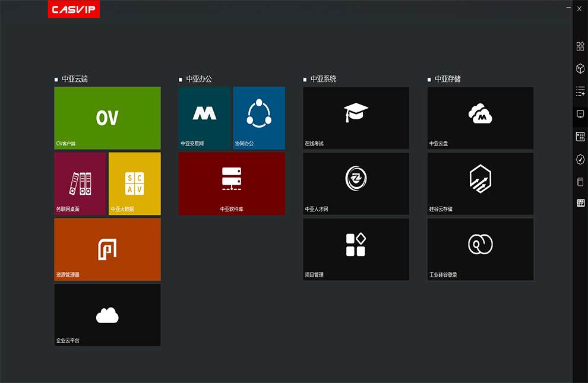Click the CASVIP red logo

(x=74, y=10)
